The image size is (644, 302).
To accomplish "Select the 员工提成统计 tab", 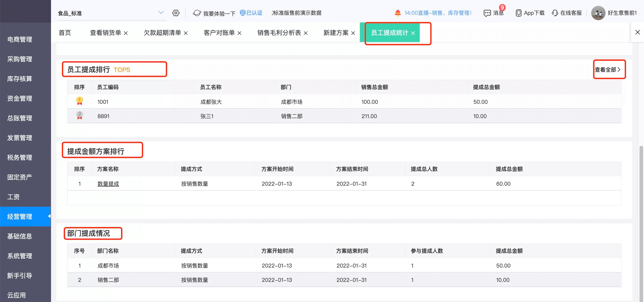I will 389,33.
